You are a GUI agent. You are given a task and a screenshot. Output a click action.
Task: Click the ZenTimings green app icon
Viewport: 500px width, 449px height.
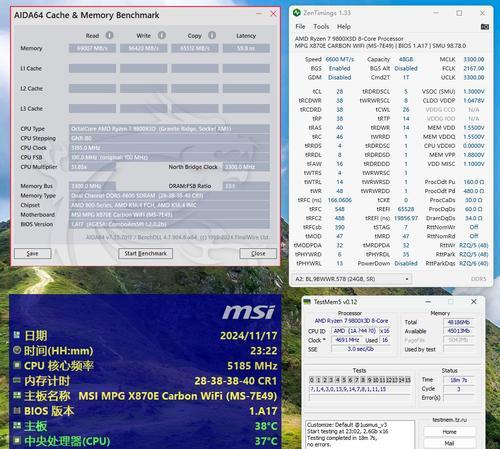point(296,13)
